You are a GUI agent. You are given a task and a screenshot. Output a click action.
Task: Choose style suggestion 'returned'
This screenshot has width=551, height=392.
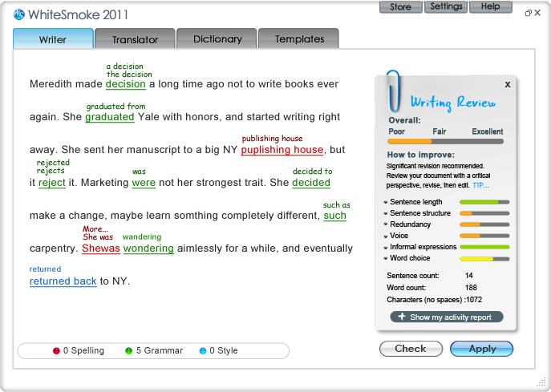(x=46, y=269)
